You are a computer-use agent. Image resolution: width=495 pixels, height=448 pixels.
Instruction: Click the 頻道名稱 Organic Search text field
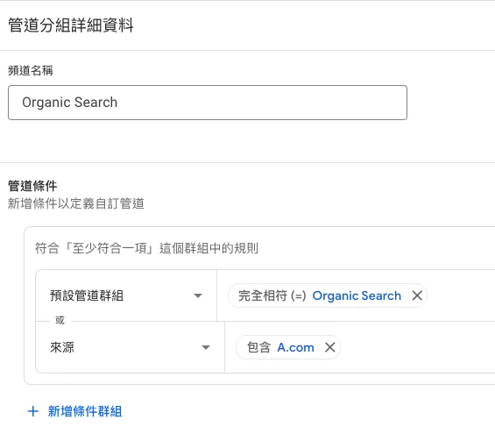tap(208, 103)
